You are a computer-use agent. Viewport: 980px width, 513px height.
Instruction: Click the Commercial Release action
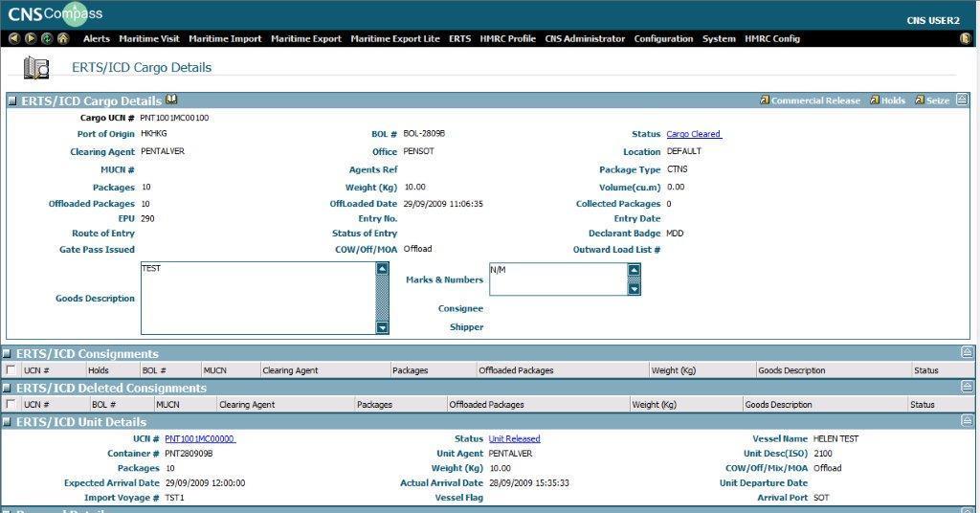pyautogui.click(x=814, y=100)
